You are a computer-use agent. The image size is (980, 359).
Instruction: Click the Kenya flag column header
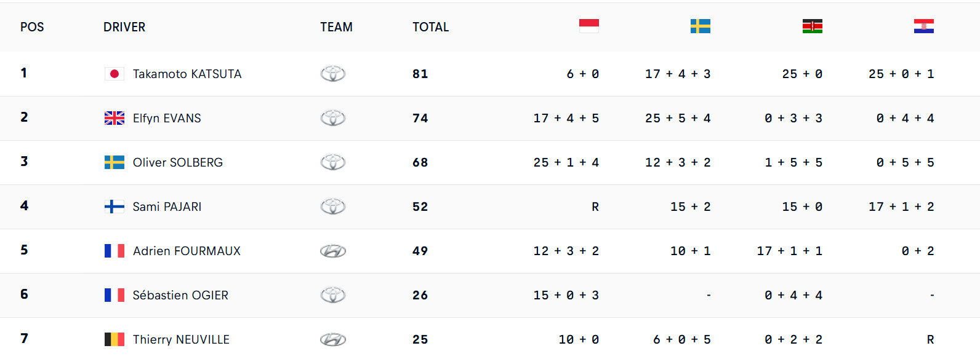812,26
